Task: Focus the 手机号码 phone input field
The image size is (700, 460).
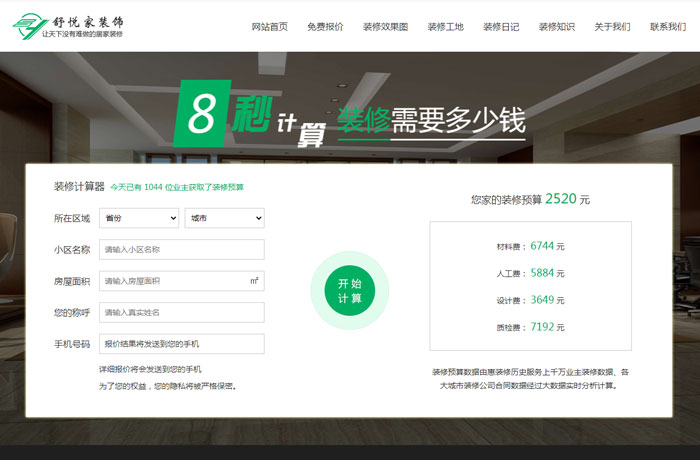Action: coord(181,344)
